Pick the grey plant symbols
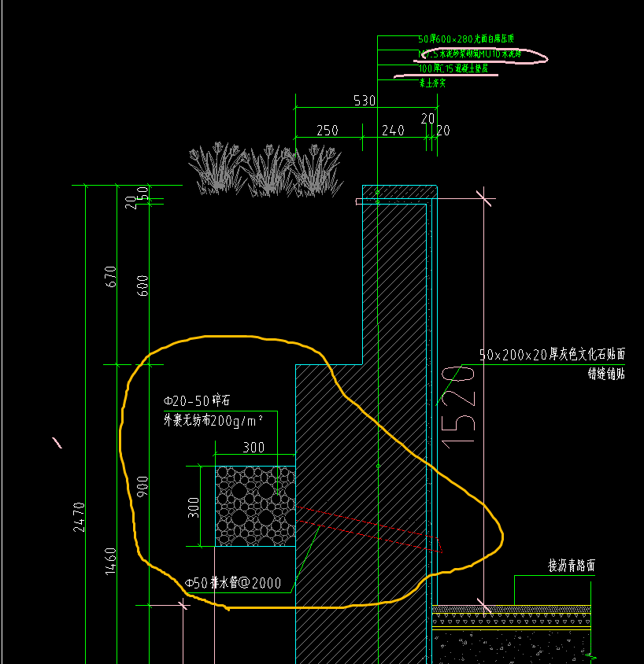 [x=265, y=169]
